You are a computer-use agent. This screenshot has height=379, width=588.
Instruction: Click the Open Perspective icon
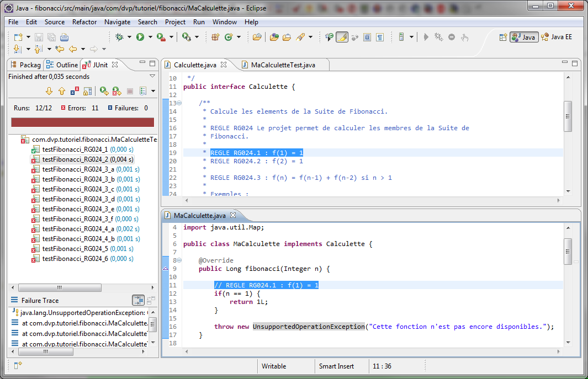click(x=503, y=37)
